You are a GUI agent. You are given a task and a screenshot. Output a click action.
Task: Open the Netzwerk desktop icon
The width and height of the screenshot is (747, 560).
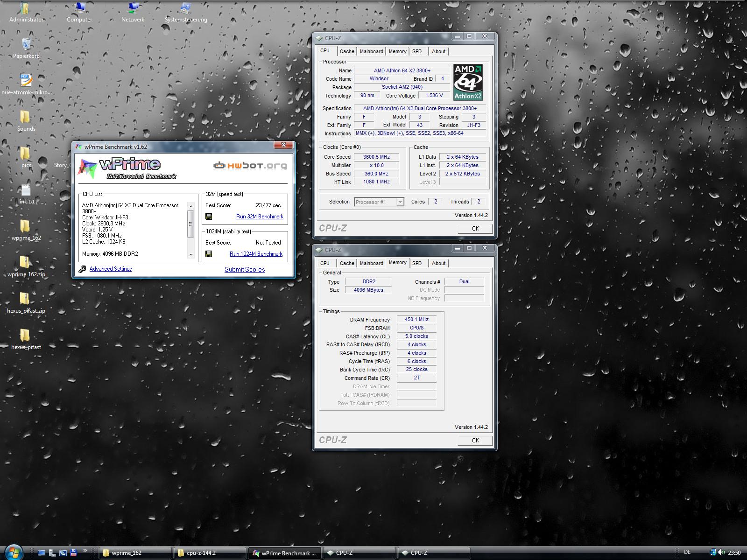pos(133,12)
